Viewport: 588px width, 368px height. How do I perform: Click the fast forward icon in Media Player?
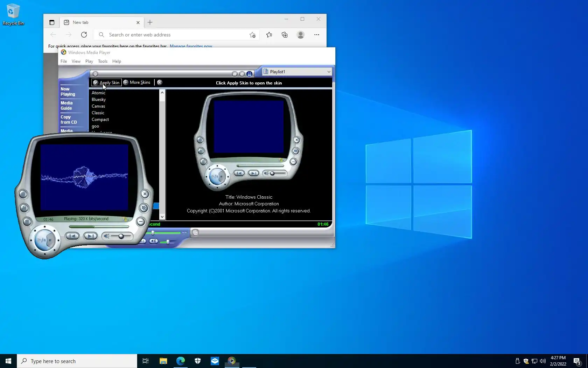point(184,233)
